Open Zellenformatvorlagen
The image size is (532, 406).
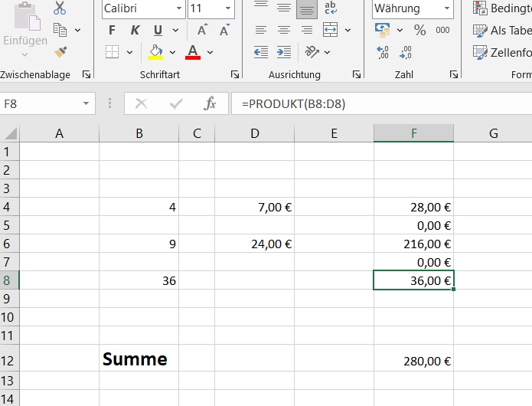coord(502,53)
